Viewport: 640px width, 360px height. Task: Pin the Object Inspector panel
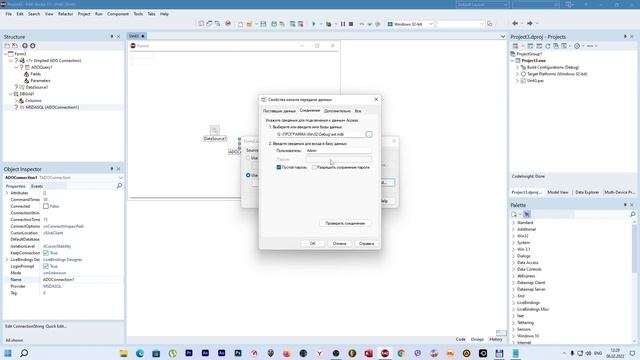tap(112, 169)
